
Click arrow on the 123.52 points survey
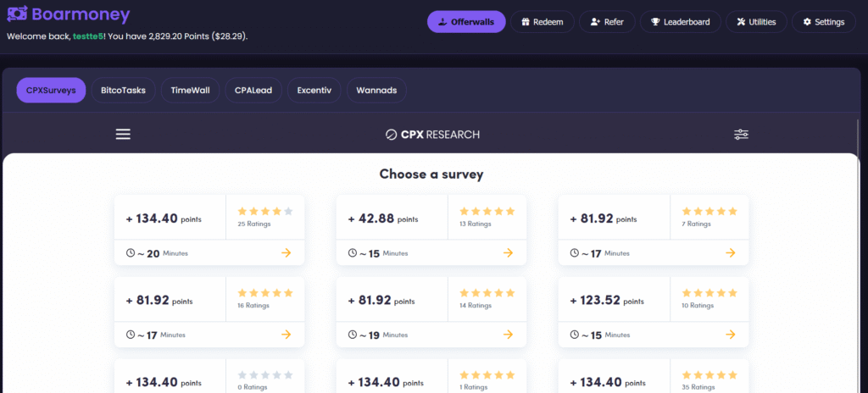point(730,335)
